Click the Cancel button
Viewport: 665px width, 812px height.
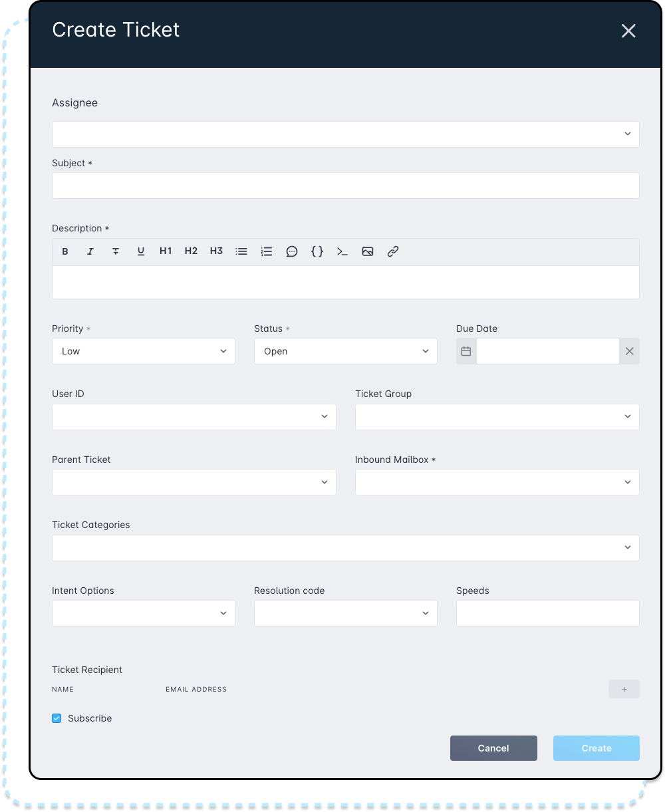point(493,748)
